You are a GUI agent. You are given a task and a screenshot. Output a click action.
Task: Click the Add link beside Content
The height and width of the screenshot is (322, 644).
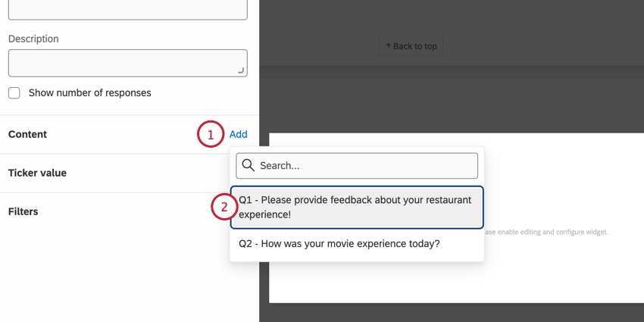tap(238, 134)
